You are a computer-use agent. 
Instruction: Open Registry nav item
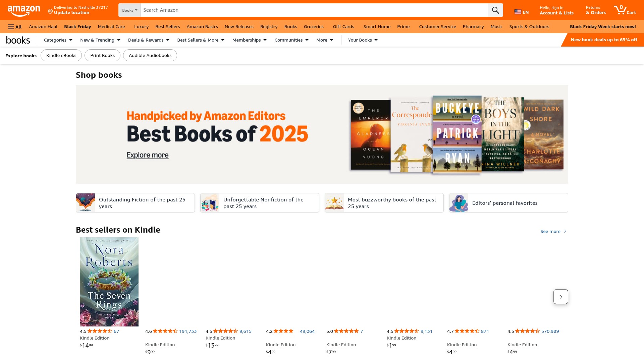269,26
